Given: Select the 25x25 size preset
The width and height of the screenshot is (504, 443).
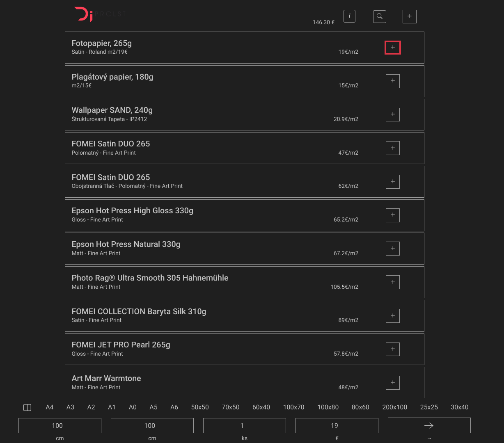Looking at the screenshot, I should (x=429, y=407).
